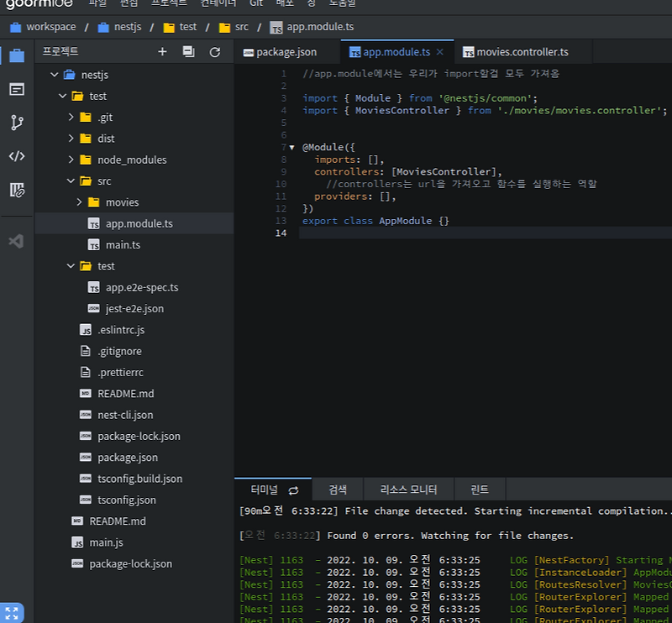Screen dimensions: 672x623
Task: Close the app.module.ts editor tab
Action: 442,50
